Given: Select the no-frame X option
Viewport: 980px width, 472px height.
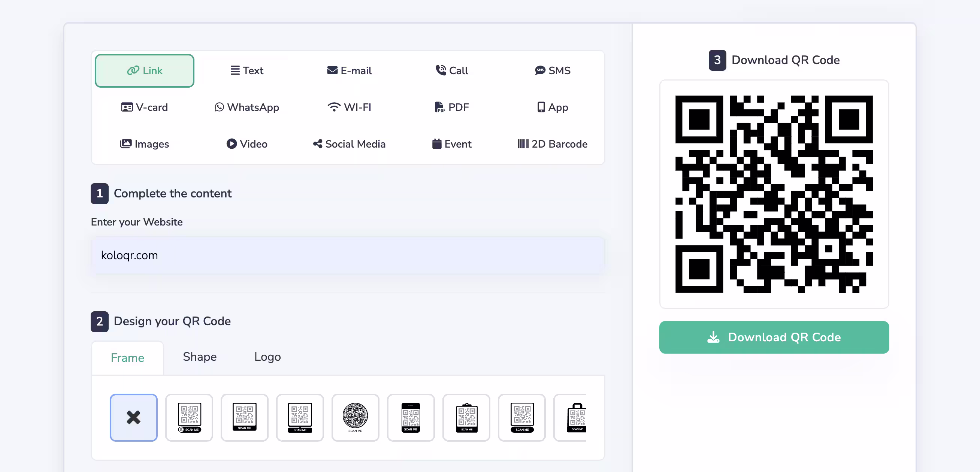Looking at the screenshot, I should [x=133, y=418].
